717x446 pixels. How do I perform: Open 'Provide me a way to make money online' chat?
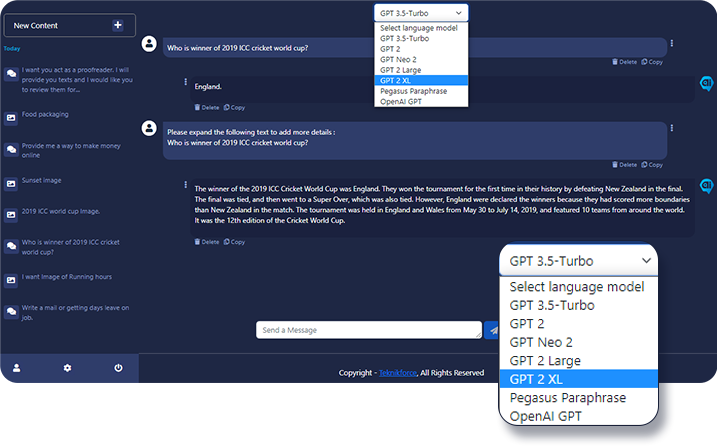(71, 150)
